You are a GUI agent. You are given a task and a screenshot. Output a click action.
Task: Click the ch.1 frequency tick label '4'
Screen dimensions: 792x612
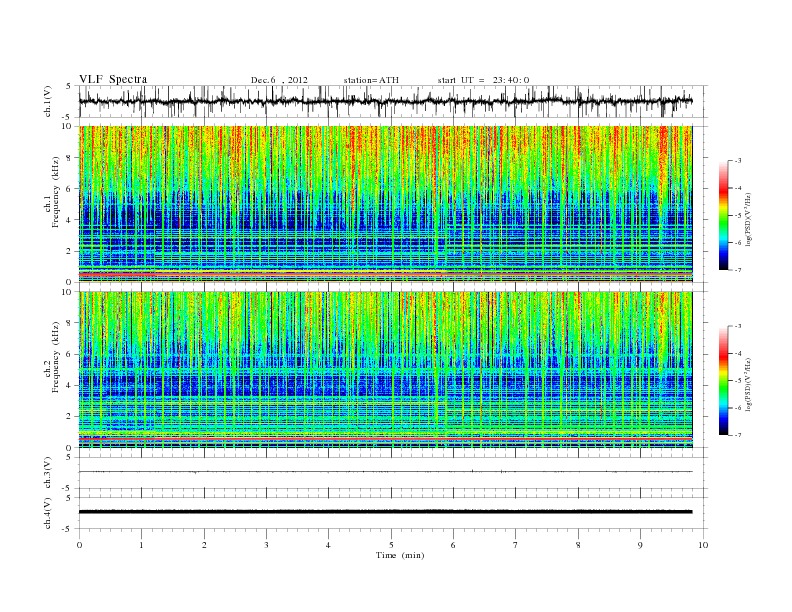[x=69, y=220]
